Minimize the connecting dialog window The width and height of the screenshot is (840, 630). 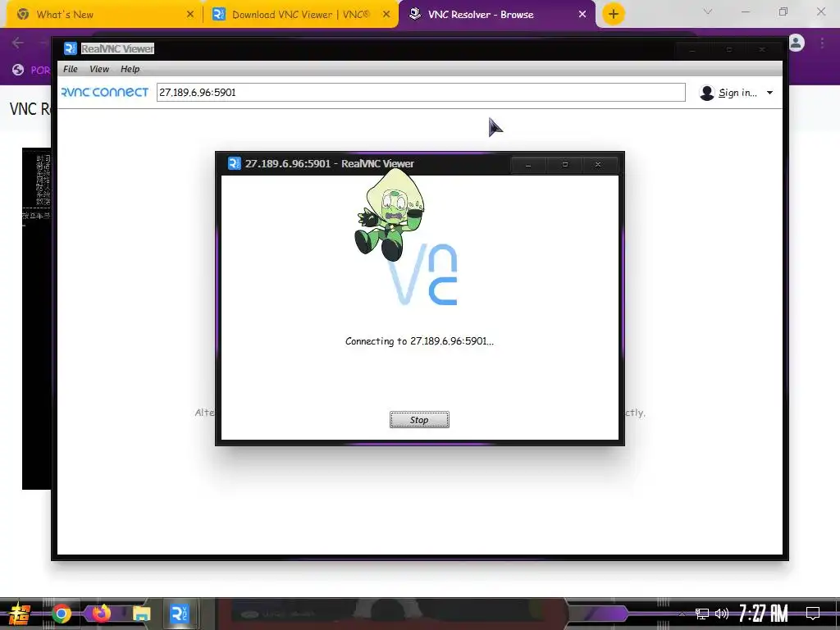528,165
